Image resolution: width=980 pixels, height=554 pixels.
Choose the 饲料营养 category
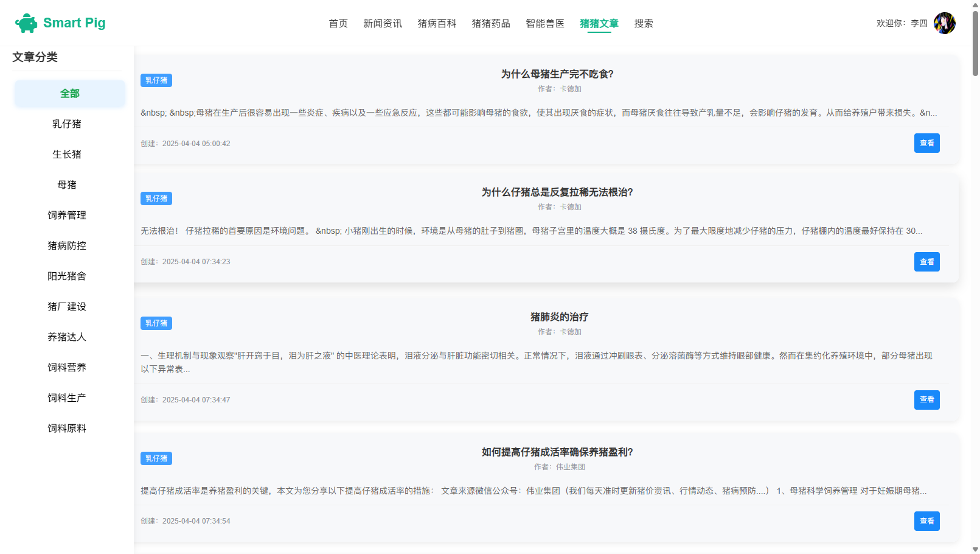(x=67, y=368)
